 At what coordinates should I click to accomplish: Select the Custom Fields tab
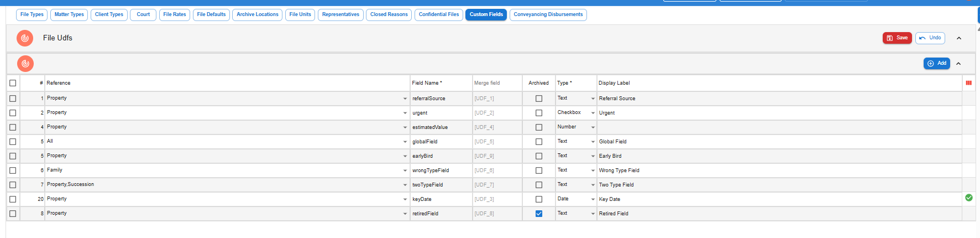click(486, 14)
